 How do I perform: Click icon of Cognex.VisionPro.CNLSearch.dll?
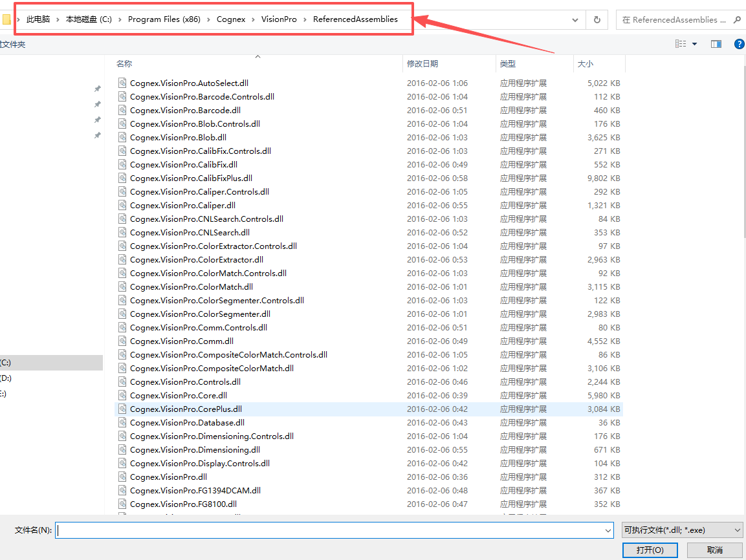point(122,232)
